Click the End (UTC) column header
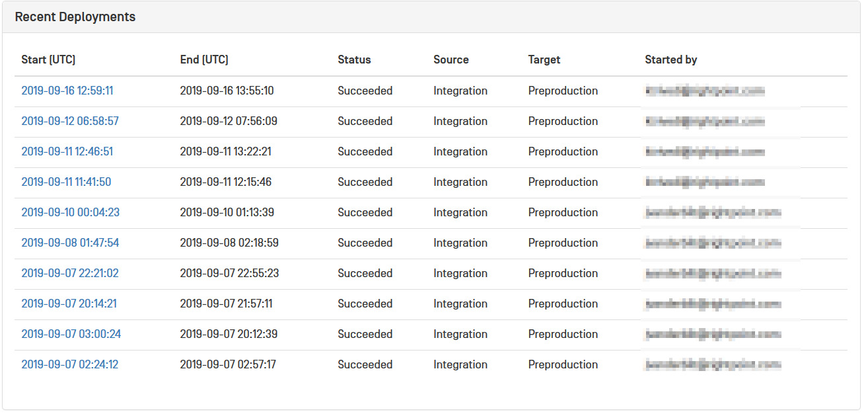 [204, 60]
